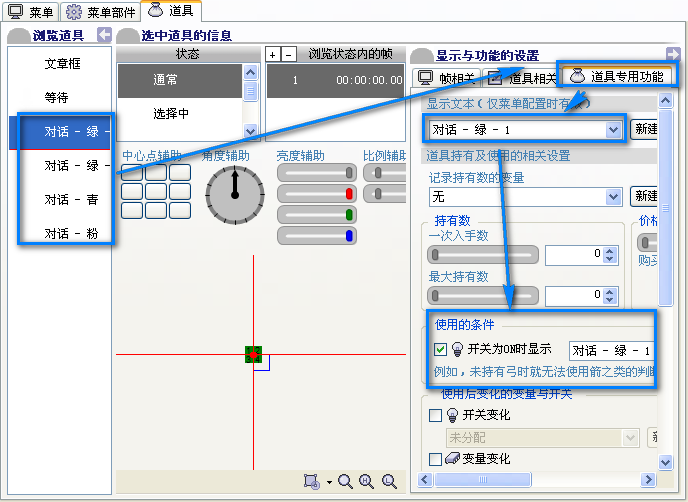
Task: Enable the 变量变化 checkbox
Action: 435,459
